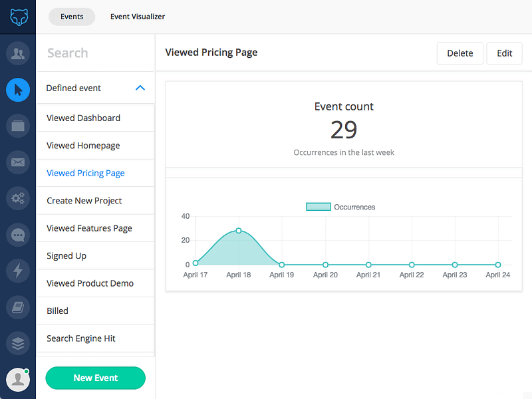Click the cursor Events sidebar icon
Viewport: 532px width, 399px height.
point(18,90)
